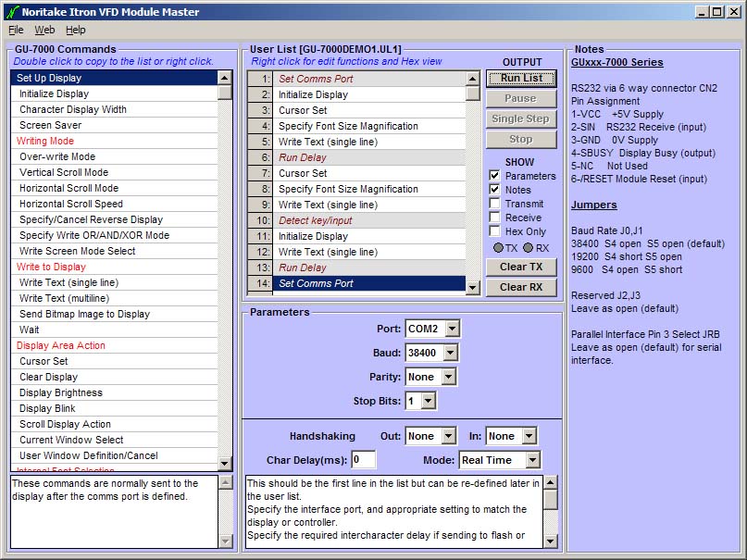This screenshot has height=560, width=747.
Task: Uncheck the Parameters checkbox
Action: (x=495, y=175)
